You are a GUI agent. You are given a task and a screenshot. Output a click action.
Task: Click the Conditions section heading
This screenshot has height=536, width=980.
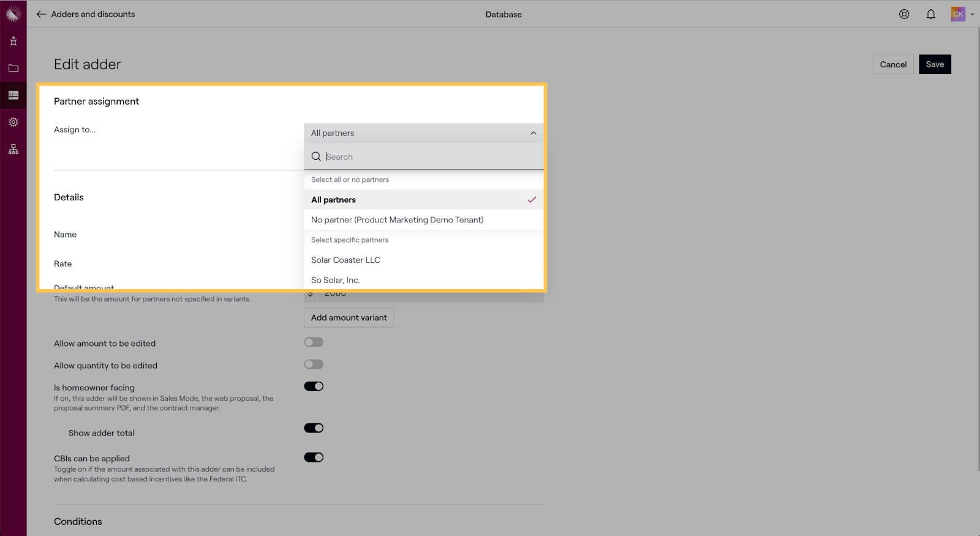tap(78, 521)
